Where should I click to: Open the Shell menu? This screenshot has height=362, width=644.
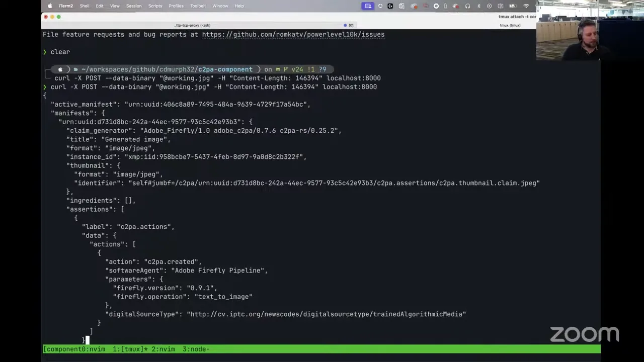85,6
